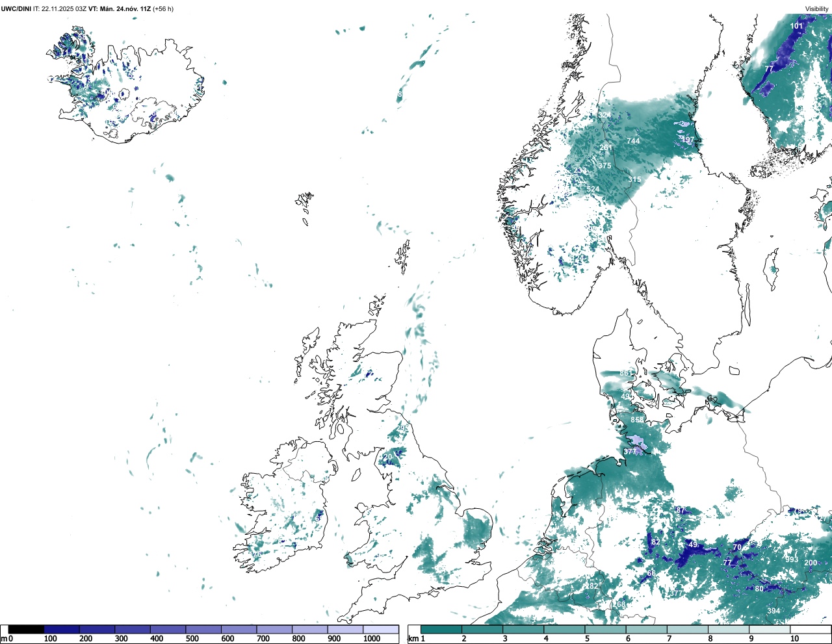Click the '861' value over Denmark
This screenshot has height=644, width=832.
click(x=626, y=373)
